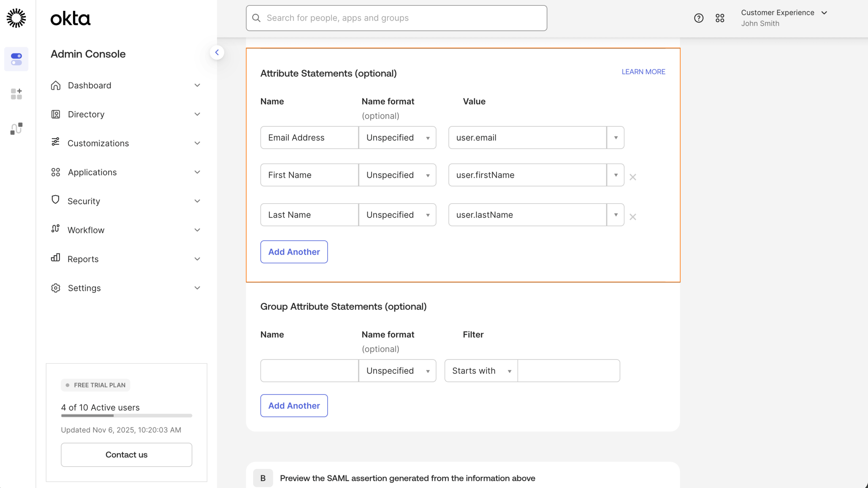Viewport: 868px width, 488px height.
Task: Click the Directory icon in sidebar
Action: [56, 114]
